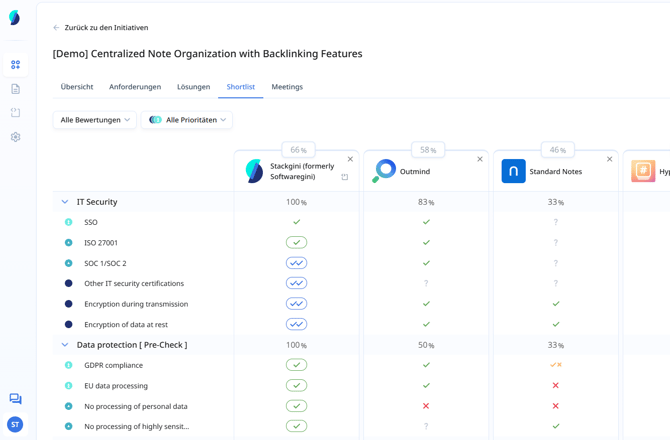Open the Alle Prioritäten dropdown
670x440 pixels.
click(x=187, y=120)
